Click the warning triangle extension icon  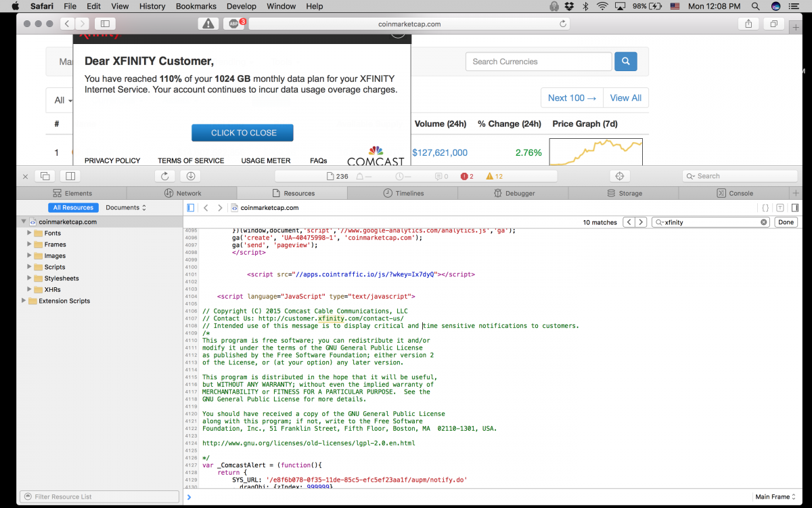[208, 24]
